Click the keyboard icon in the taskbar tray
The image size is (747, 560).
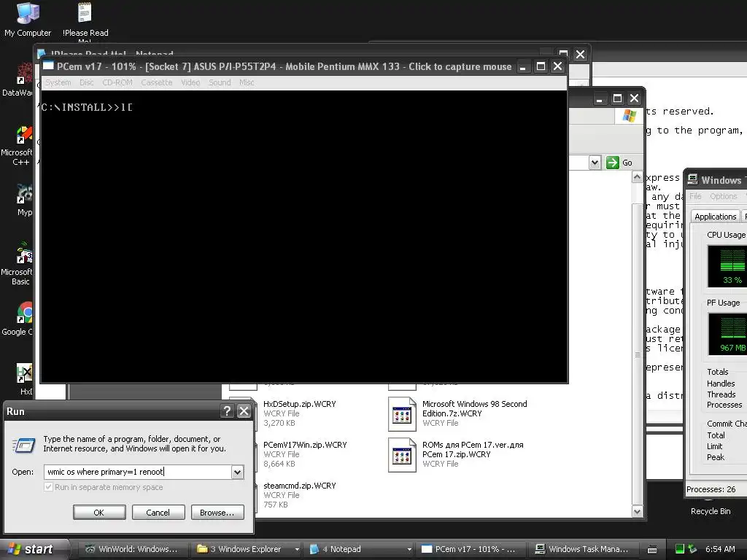point(652,549)
